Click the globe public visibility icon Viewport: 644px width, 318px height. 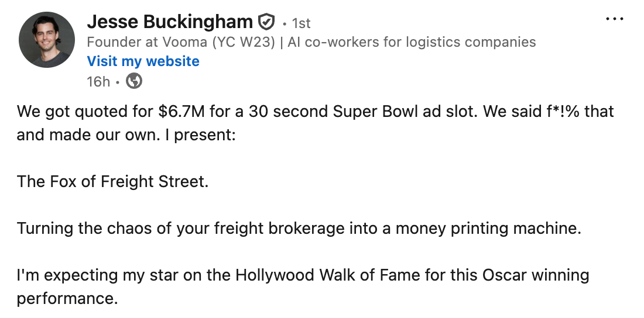click(x=134, y=81)
